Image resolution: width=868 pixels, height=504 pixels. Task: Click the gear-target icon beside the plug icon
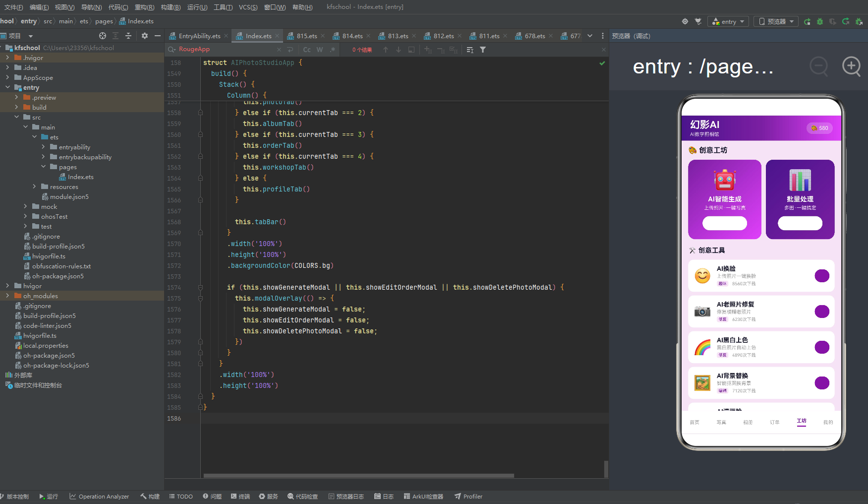(685, 21)
